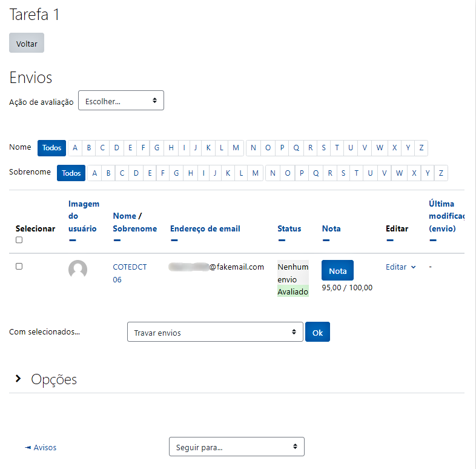Go to the previous activity Avisos link
This screenshot has width=476, height=469.
[41, 447]
